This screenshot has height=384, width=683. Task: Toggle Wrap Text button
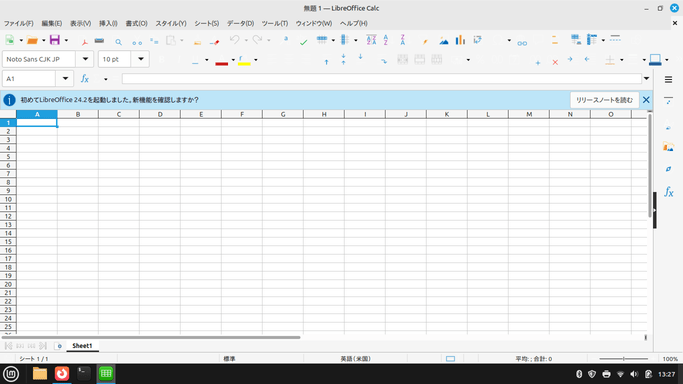pos(384,61)
